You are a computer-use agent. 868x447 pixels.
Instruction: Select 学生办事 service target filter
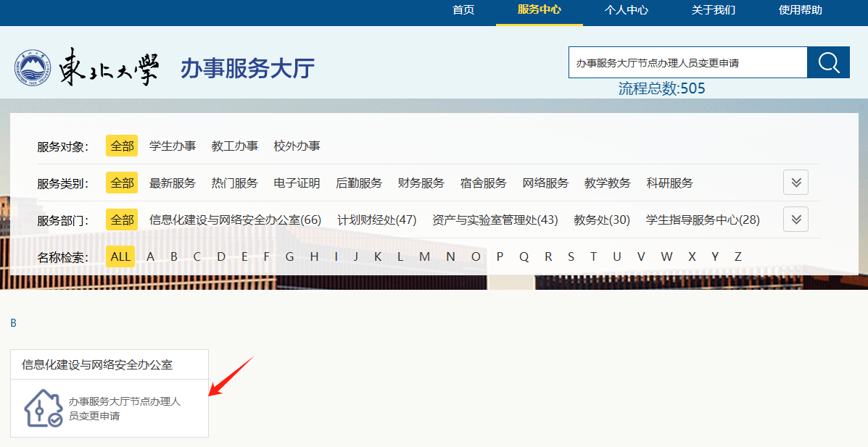pos(173,146)
